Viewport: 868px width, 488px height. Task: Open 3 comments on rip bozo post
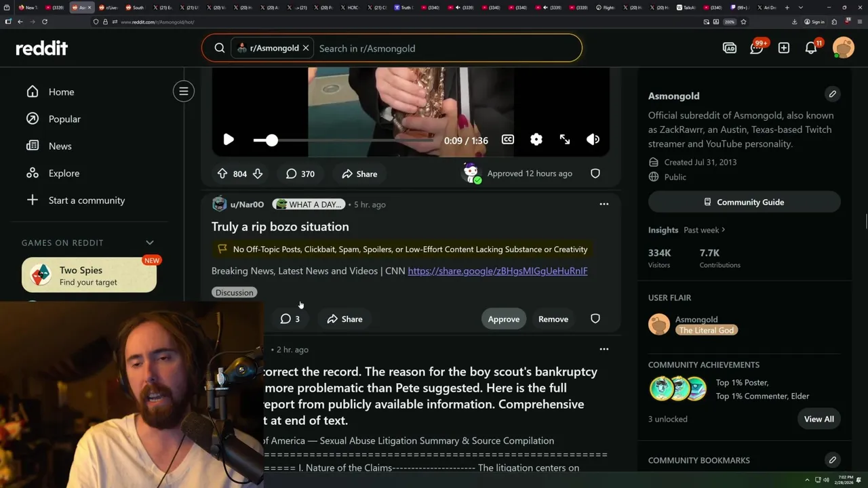(x=290, y=319)
